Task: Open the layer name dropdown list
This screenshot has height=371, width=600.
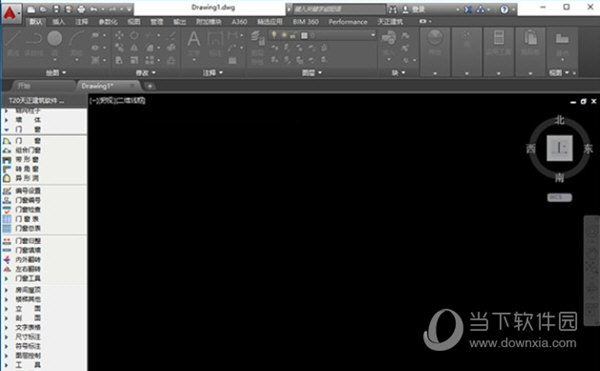Action: [x=373, y=35]
